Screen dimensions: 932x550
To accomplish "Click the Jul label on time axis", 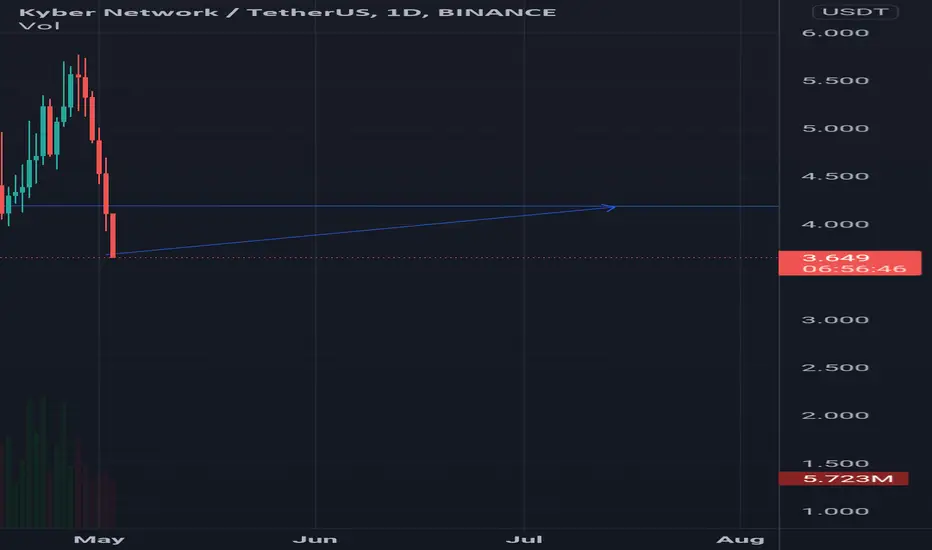I will click(x=524, y=539).
